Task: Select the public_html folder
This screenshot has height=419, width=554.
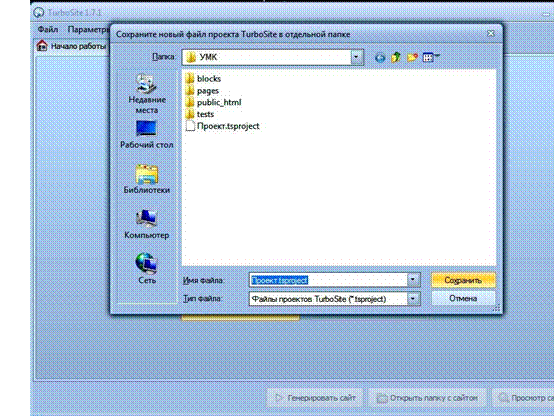Action: click(213, 102)
